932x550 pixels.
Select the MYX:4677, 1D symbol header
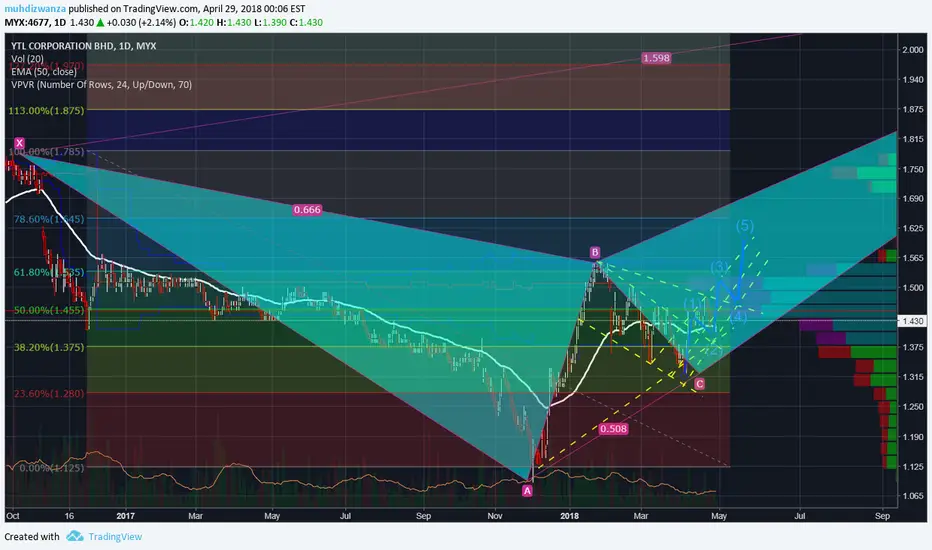(35, 23)
